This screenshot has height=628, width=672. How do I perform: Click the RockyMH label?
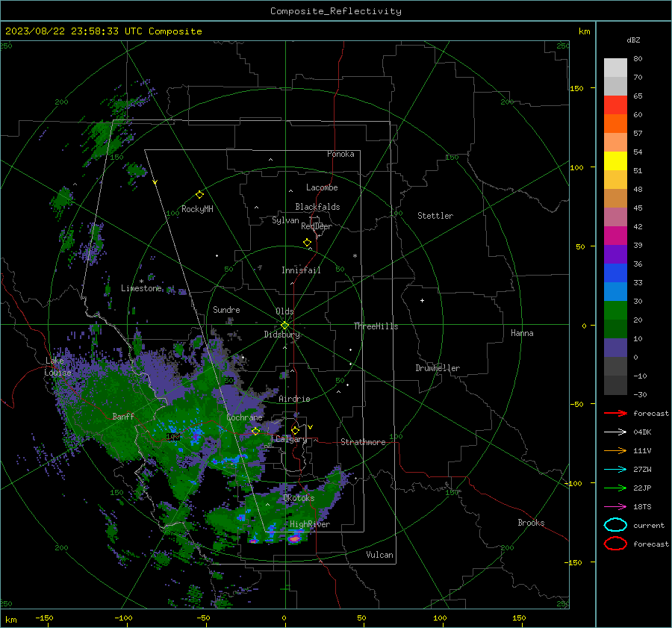pos(197,209)
